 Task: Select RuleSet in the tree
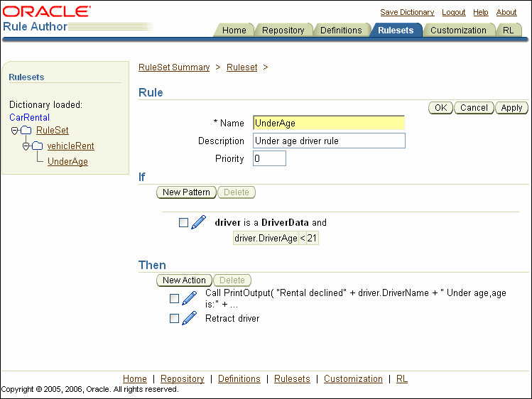point(53,130)
